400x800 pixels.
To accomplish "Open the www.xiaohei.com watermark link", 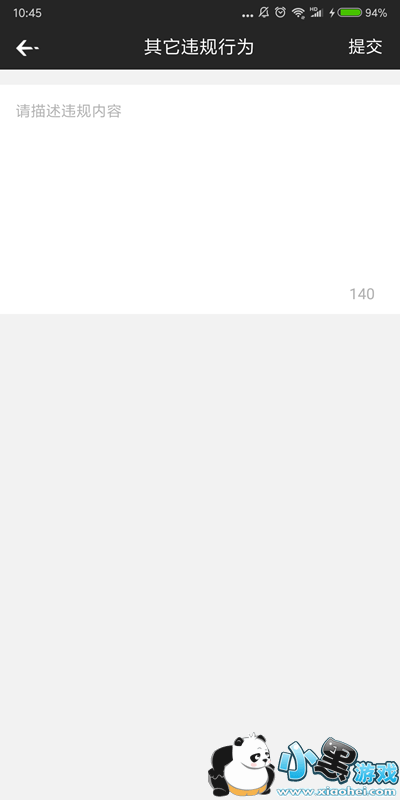I will click(x=337, y=792).
